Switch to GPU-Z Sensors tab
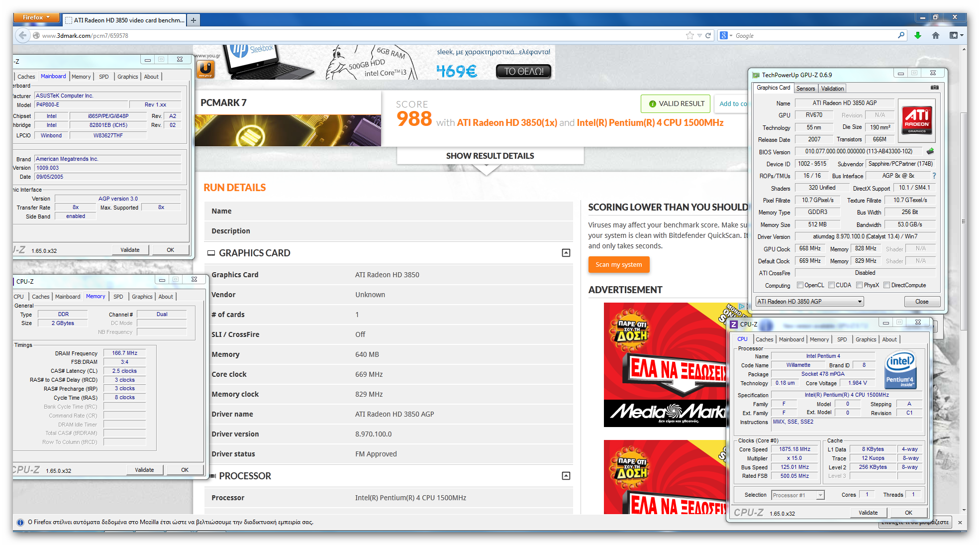This screenshot has width=980, height=545. (x=805, y=89)
